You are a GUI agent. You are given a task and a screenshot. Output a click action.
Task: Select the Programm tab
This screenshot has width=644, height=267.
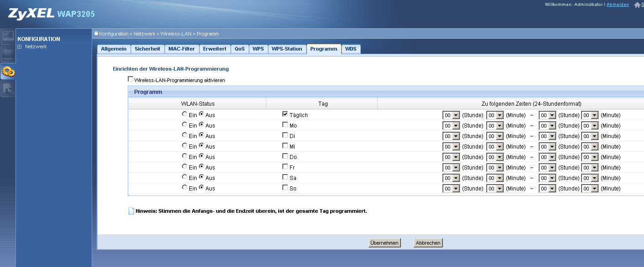[324, 49]
